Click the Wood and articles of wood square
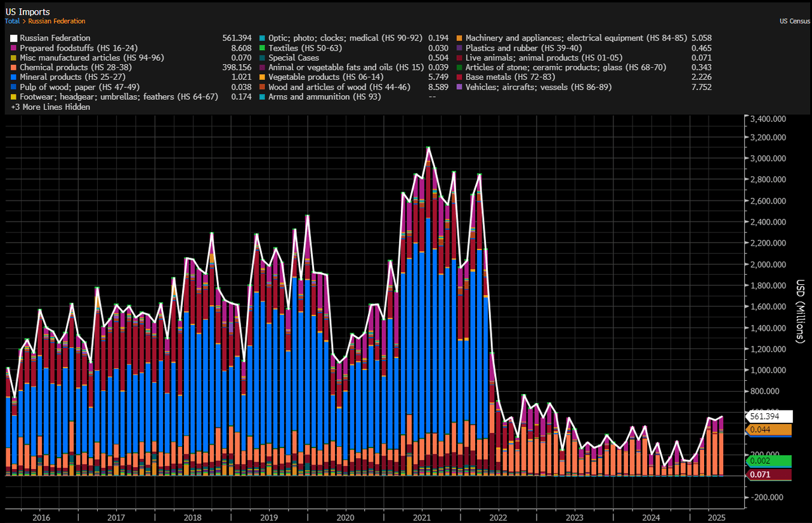 (x=263, y=87)
